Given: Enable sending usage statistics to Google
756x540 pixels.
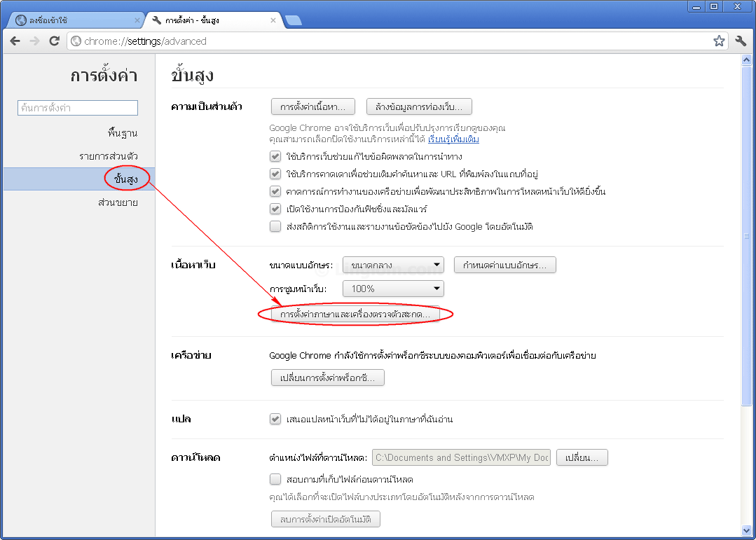Looking at the screenshot, I should click(x=275, y=226).
